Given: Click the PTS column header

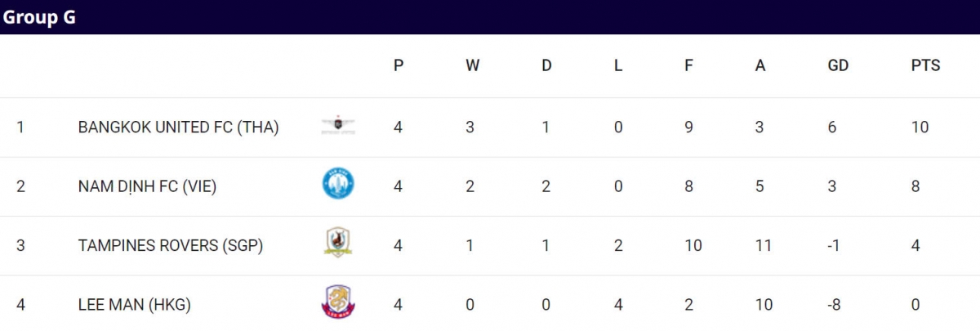Looking at the screenshot, I should (x=925, y=65).
